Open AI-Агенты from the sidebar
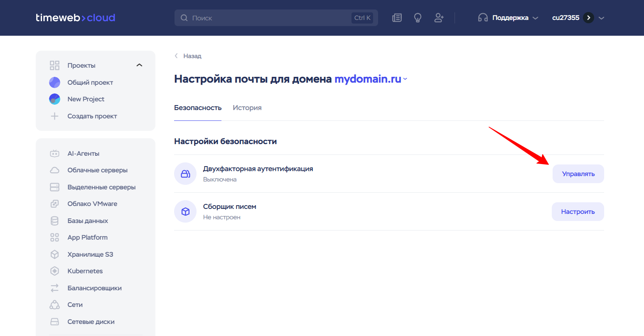644x336 pixels. pyautogui.click(x=83, y=154)
